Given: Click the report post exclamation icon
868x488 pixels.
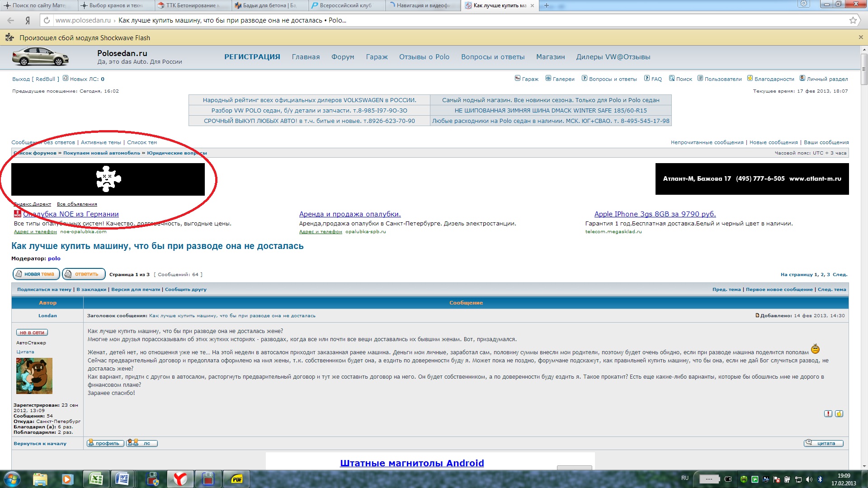Looking at the screenshot, I should pyautogui.click(x=828, y=413).
